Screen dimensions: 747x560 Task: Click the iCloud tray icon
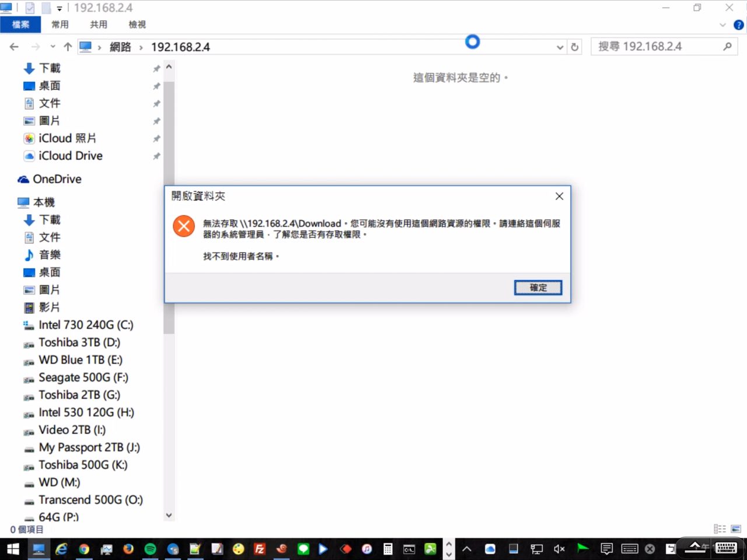(x=490, y=549)
